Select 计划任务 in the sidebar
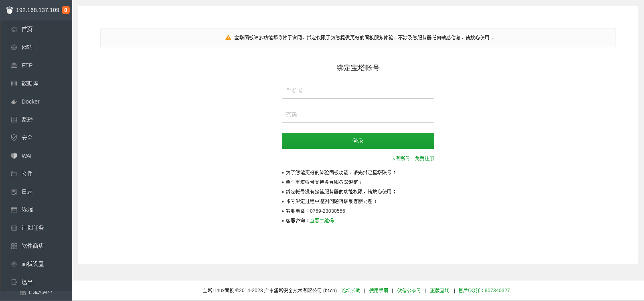The image size is (644, 301). pos(36,228)
